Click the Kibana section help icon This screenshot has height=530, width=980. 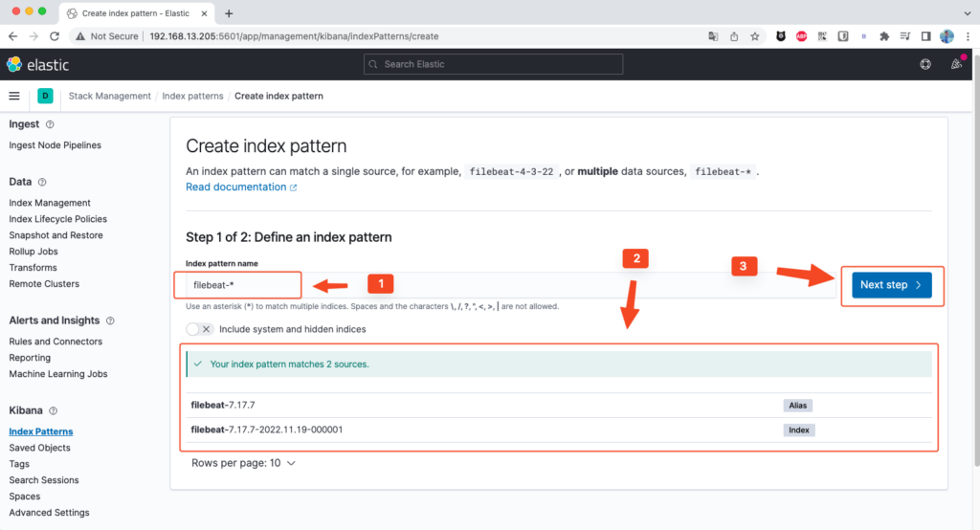point(54,410)
